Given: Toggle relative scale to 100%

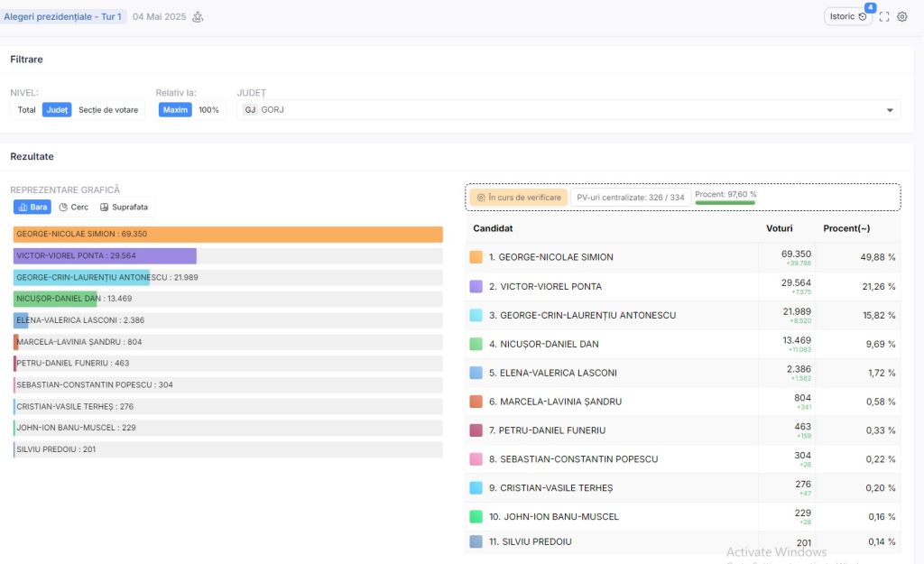Looking at the screenshot, I should coord(208,110).
